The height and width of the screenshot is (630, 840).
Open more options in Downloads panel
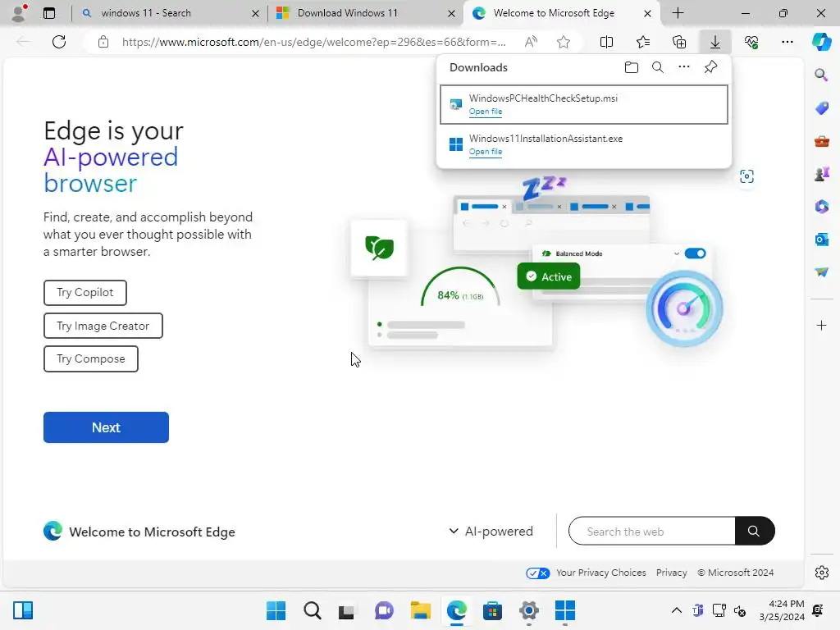[684, 67]
